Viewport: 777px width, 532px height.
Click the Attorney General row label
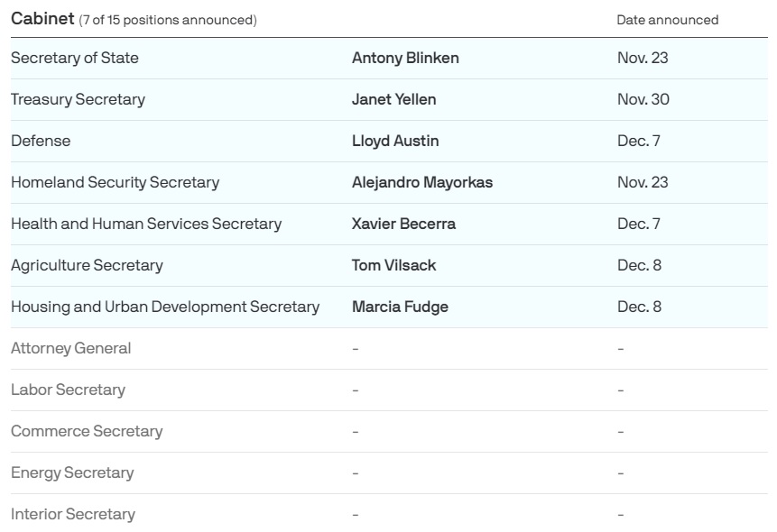coord(71,348)
